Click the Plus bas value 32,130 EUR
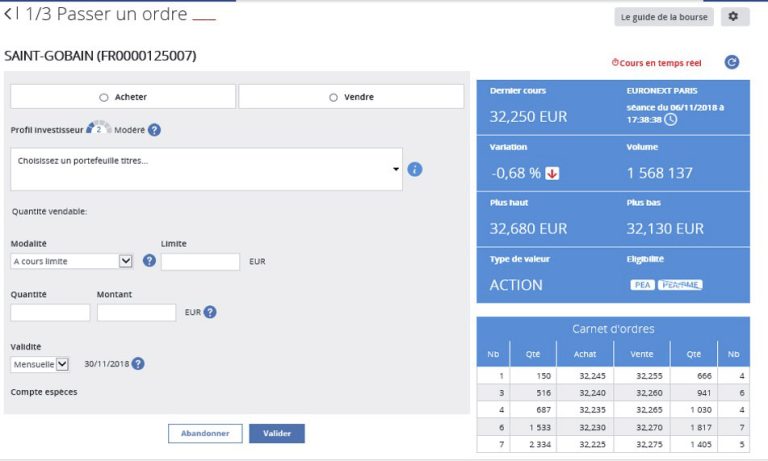 [x=665, y=229]
